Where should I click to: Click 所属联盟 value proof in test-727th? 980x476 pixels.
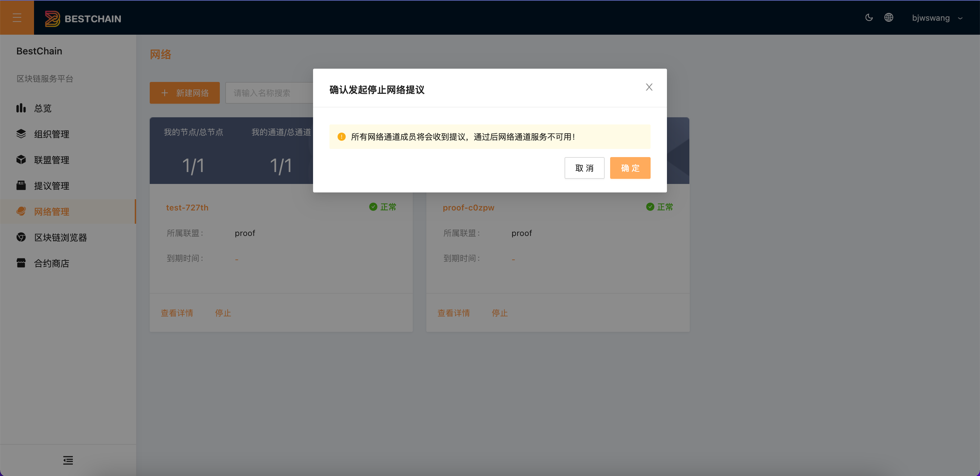[x=245, y=234]
